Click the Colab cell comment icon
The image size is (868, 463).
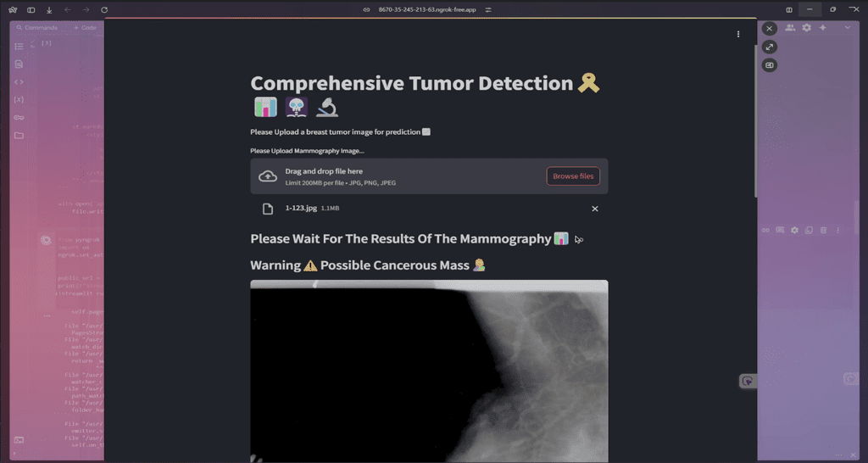(x=780, y=231)
